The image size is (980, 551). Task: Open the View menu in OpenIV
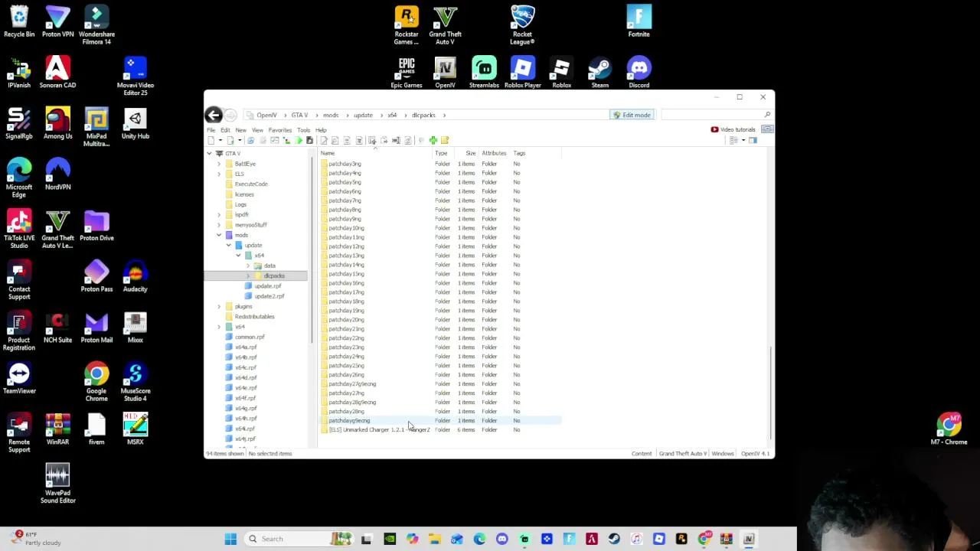(x=257, y=130)
